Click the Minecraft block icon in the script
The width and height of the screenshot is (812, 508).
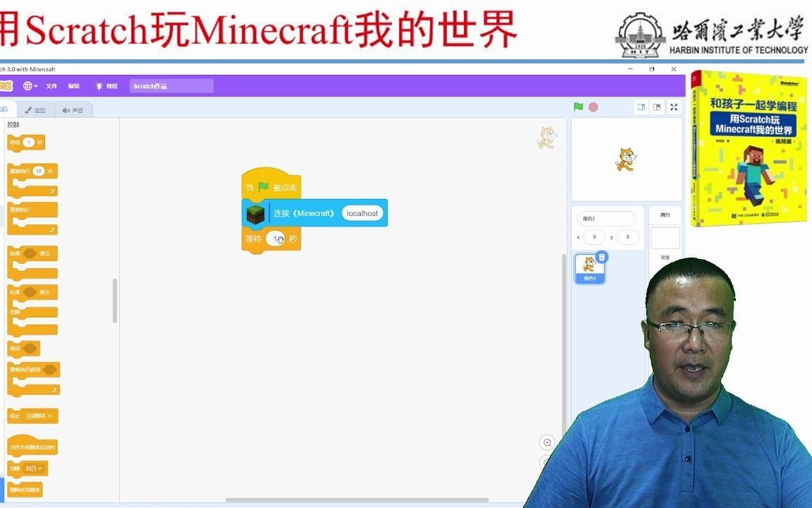(255, 212)
